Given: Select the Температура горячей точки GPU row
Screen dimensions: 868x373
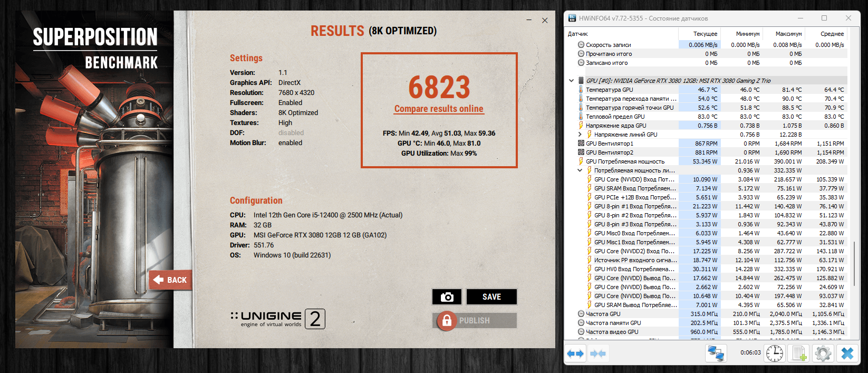Looking at the screenshot, I should click(706, 108).
